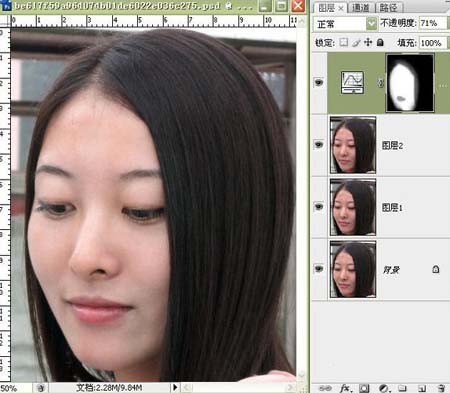Minimize the document window
Viewport: 450px width, 393px height.
(x=265, y=6)
